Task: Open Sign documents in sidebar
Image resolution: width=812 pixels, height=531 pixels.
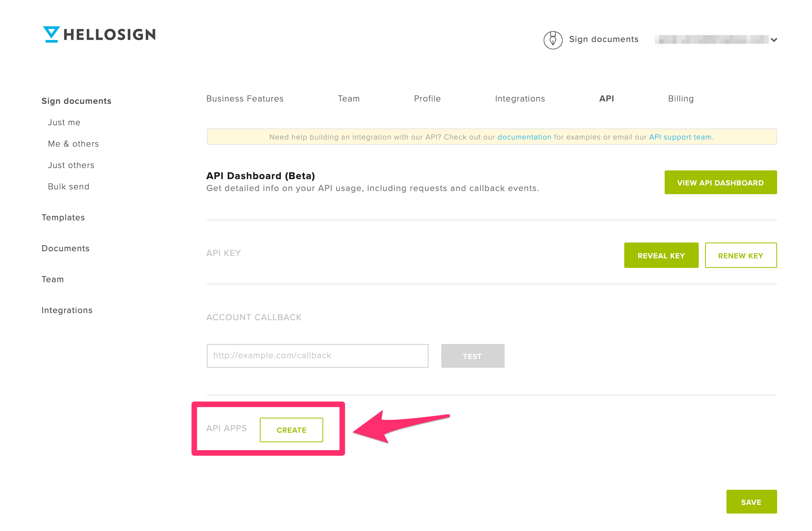Action: [76, 101]
